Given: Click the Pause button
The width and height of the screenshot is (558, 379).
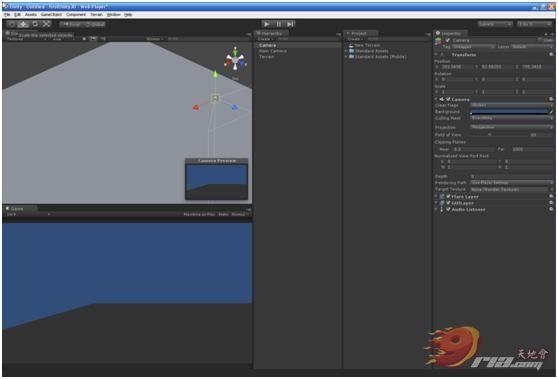Looking at the screenshot, I should tap(279, 24).
